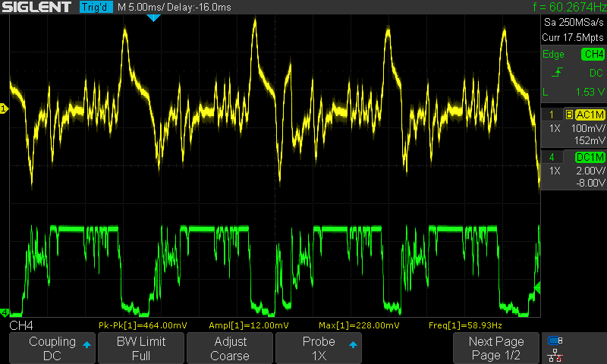Click the AC1M coupling badge
The height and width of the screenshot is (364, 607).
[590, 115]
